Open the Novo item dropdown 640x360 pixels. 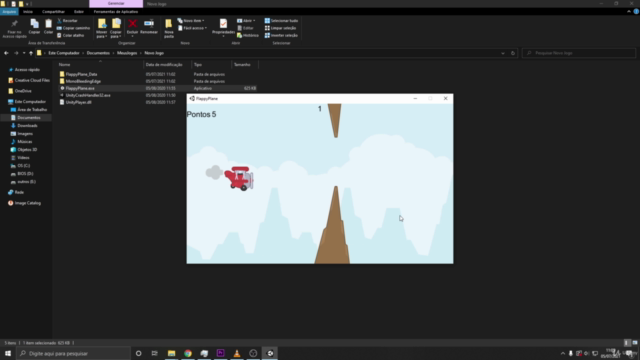click(x=191, y=20)
